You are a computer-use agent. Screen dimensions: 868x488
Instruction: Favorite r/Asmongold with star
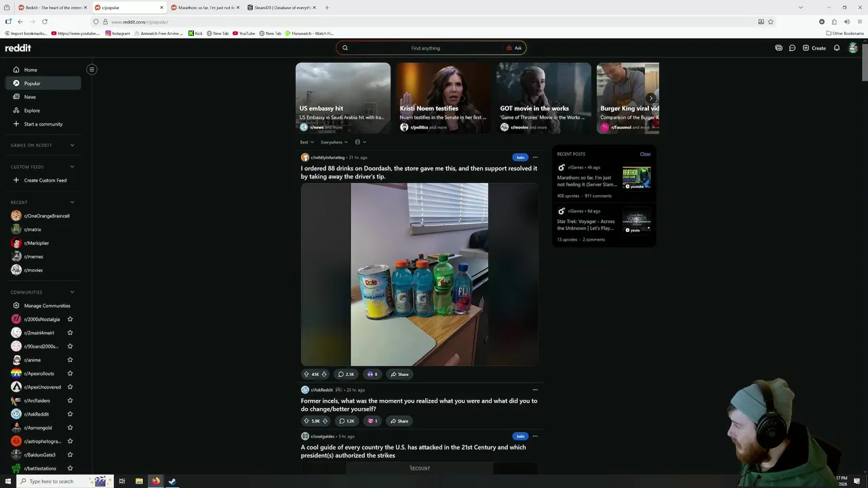coord(70,428)
